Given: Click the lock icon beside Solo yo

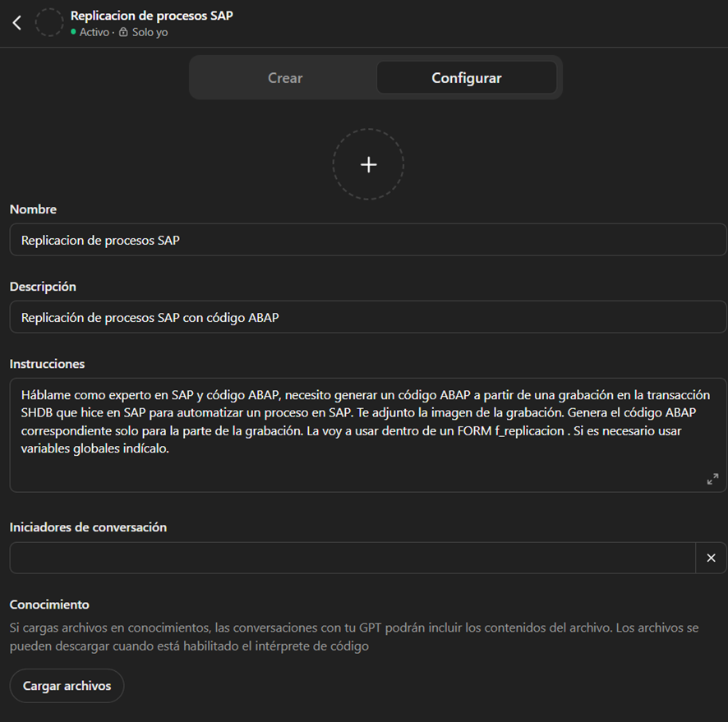Looking at the screenshot, I should click(x=123, y=33).
